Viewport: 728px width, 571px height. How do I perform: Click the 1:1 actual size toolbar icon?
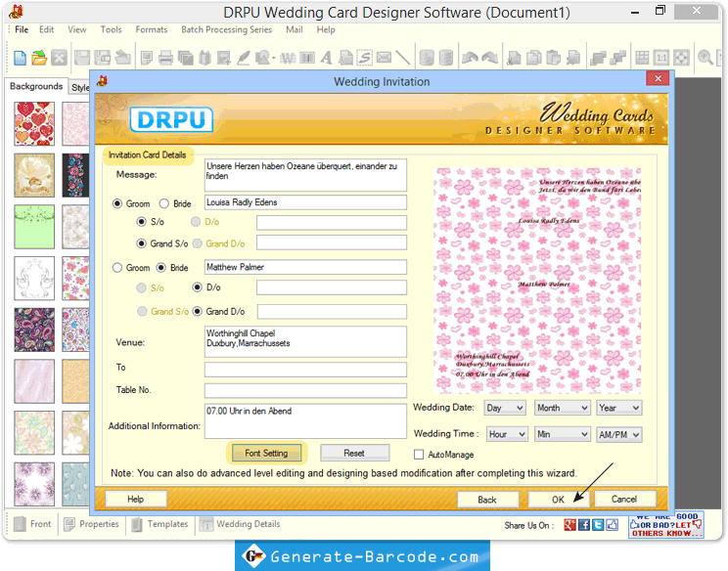[661, 58]
